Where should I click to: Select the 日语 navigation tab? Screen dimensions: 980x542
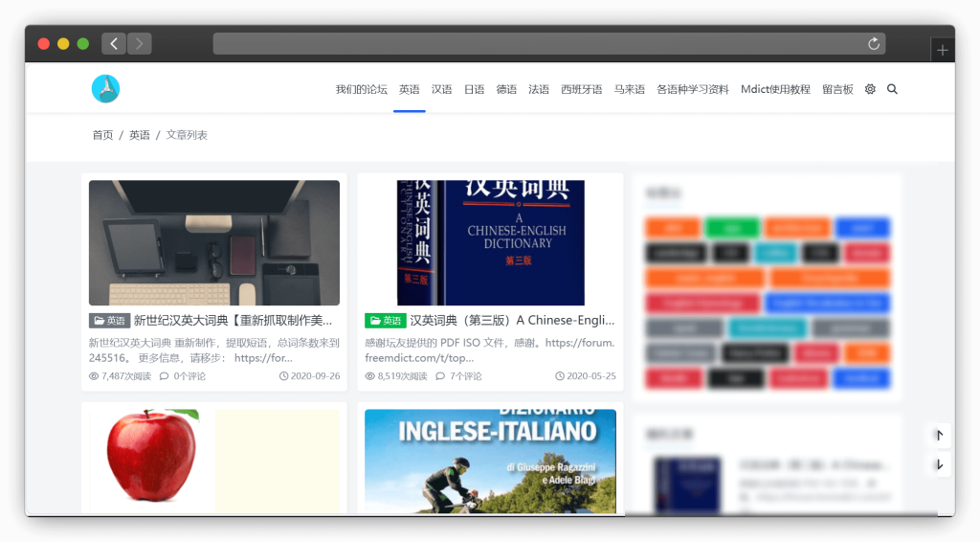coord(475,89)
